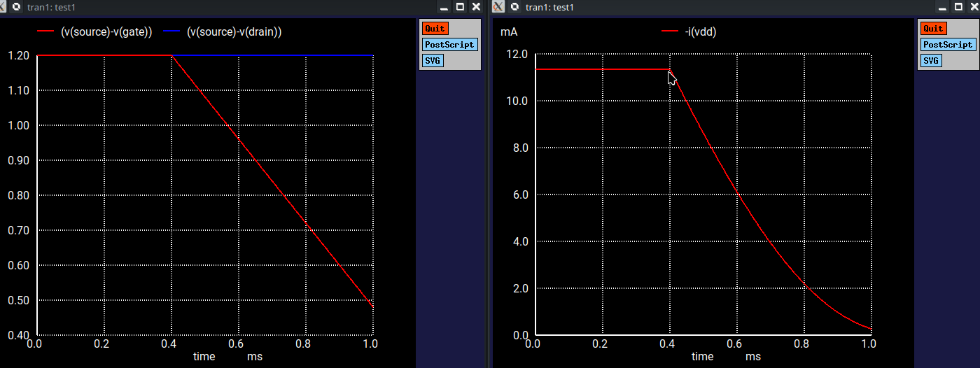Click the X11 app icon in right title bar
Viewport: 980px width, 368px height.
[x=498, y=7]
